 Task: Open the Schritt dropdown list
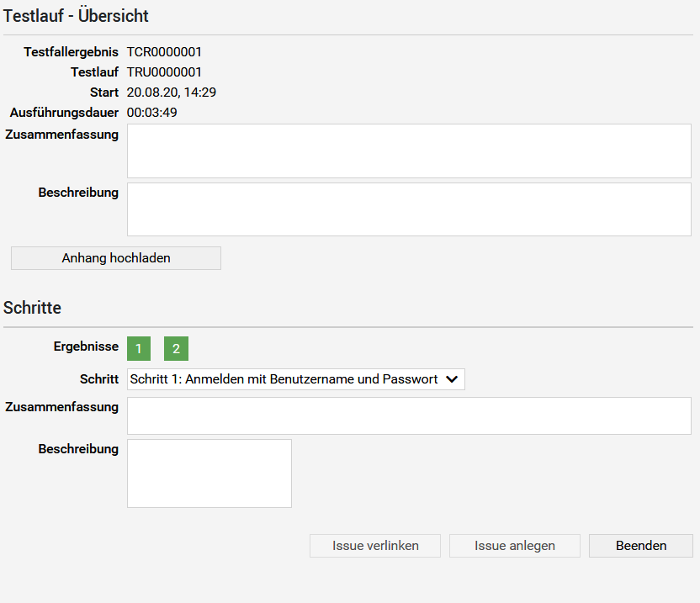coord(295,379)
